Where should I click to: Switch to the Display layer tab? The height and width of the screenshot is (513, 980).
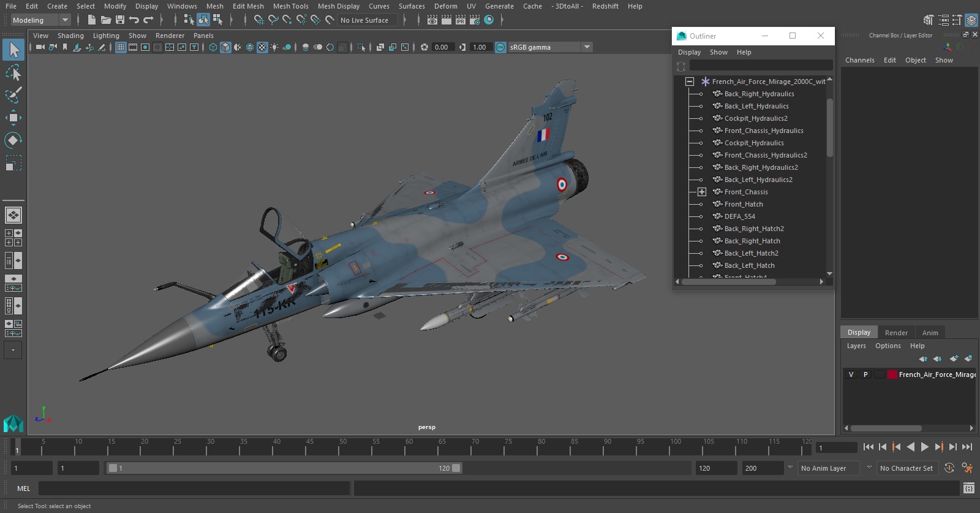(859, 332)
